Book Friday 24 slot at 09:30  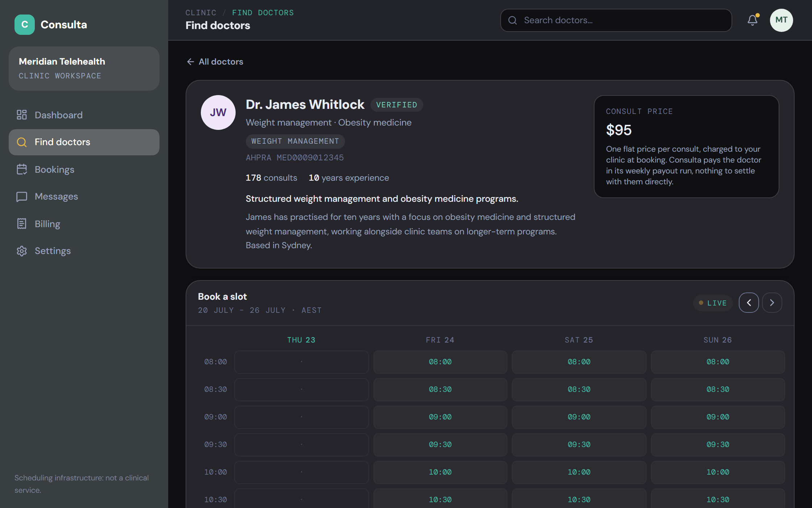click(x=440, y=445)
